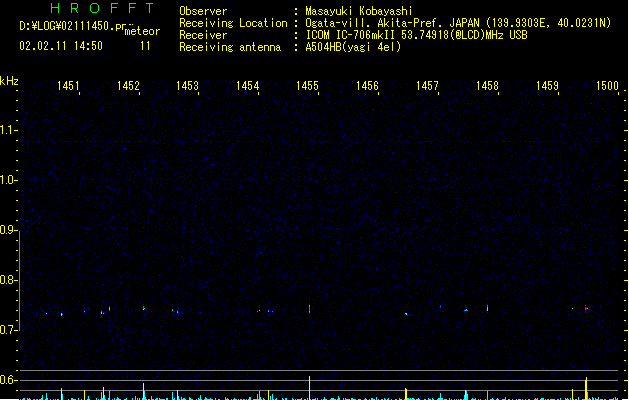The image size is (629, 400).
Task: Click the meteor echo streak below 1455
Action: (x=309, y=308)
